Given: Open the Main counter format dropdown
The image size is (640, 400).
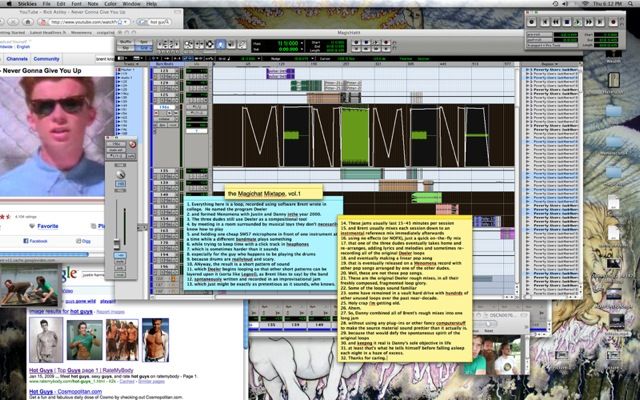Looking at the screenshot, I should tap(302, 43).
